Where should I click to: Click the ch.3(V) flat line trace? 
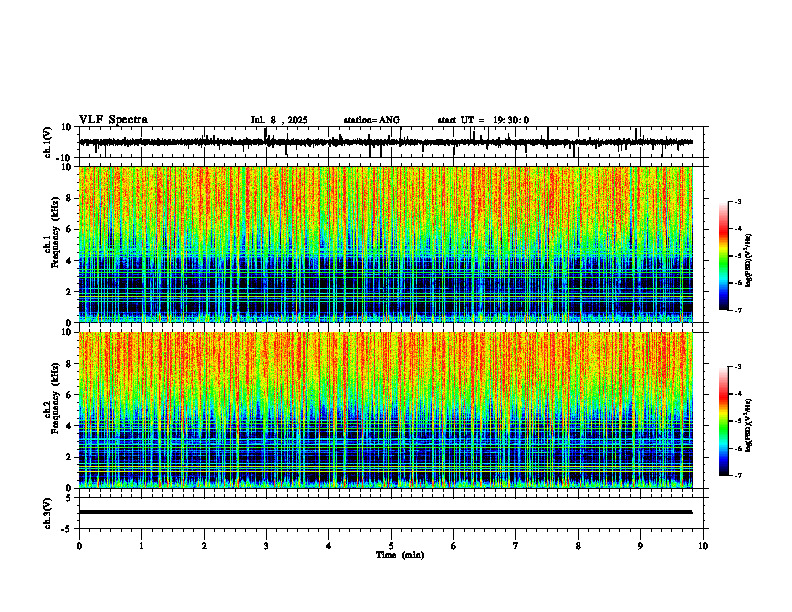click(x=385, y=512)
